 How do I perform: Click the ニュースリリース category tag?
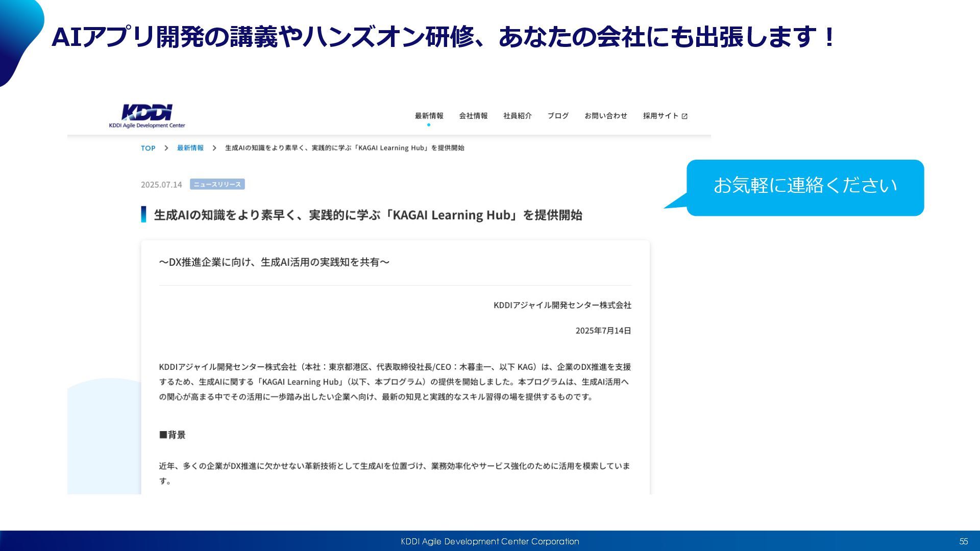tap(217, 184)
